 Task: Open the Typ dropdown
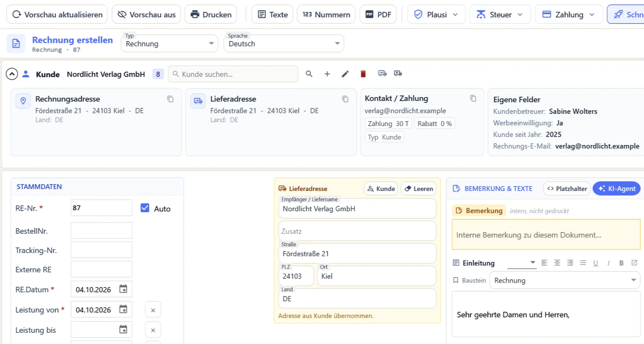[169, 44]
